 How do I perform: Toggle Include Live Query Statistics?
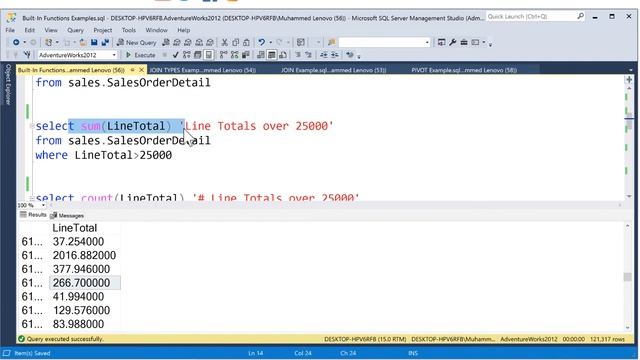pos(234,55)
